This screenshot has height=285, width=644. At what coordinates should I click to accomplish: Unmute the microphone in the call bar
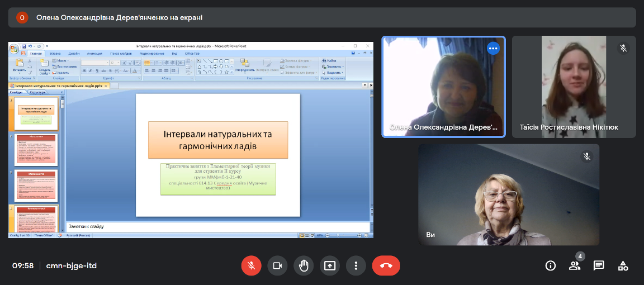[251, 265]
